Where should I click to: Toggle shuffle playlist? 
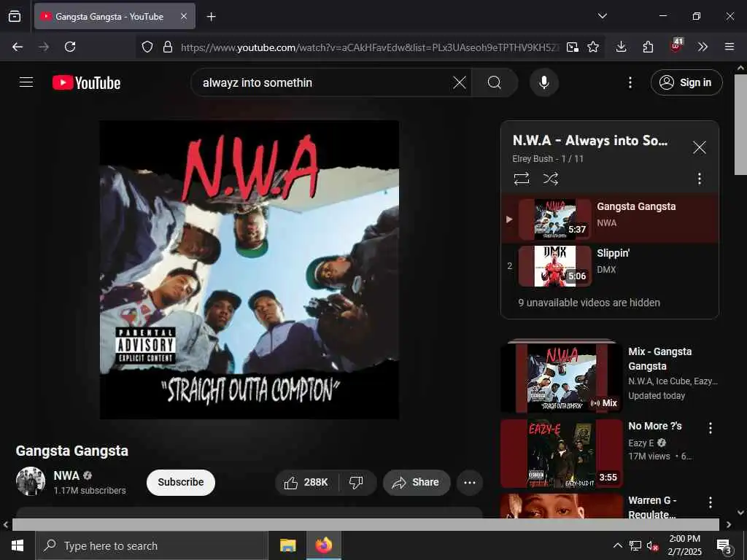(x=550, y=179)
